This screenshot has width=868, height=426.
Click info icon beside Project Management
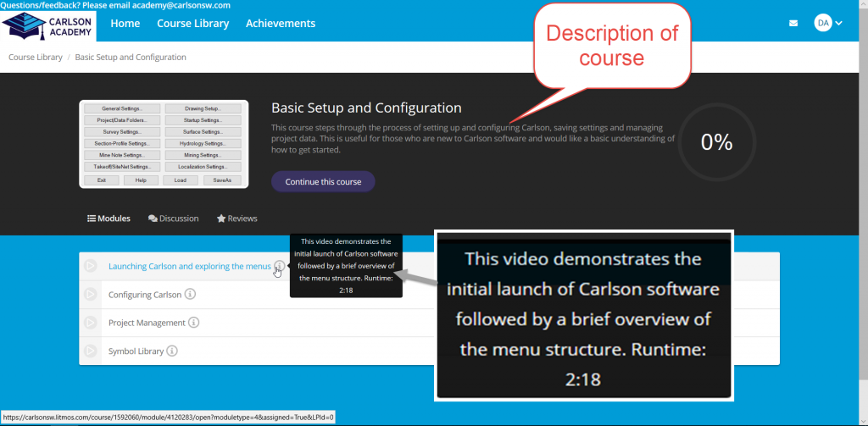click(x=194, y=323)
